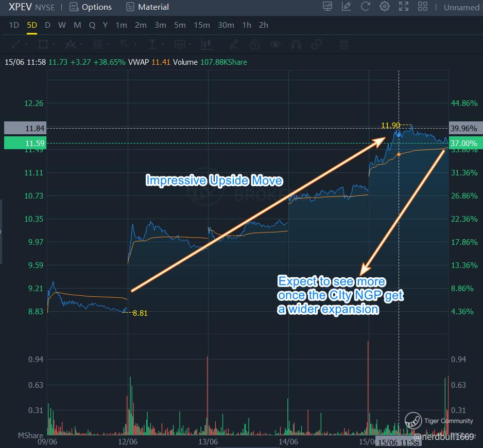The image size is (483, 448).
Task: Select the 3m interval
Action: click(160, 25)
